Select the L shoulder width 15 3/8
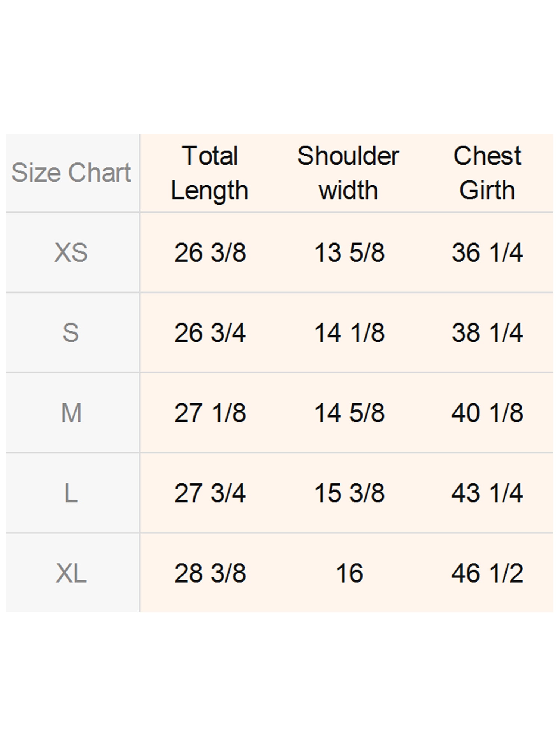 pyautogui.click(x=349, y=493)
